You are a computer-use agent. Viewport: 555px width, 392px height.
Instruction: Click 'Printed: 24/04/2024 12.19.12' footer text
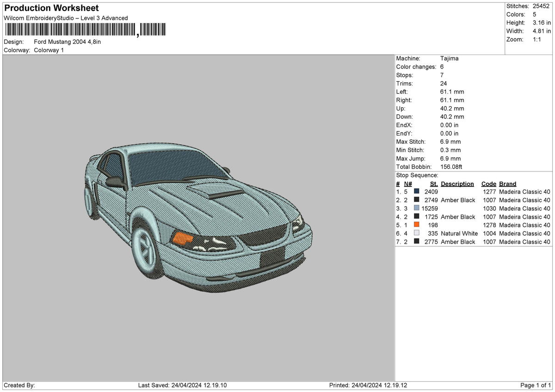368,385
